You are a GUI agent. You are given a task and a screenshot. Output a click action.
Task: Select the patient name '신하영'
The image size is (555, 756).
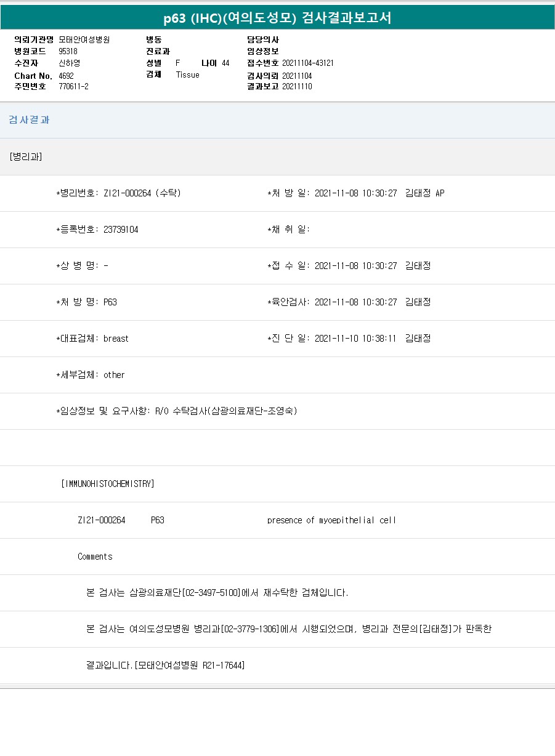[x=69, y=63]
